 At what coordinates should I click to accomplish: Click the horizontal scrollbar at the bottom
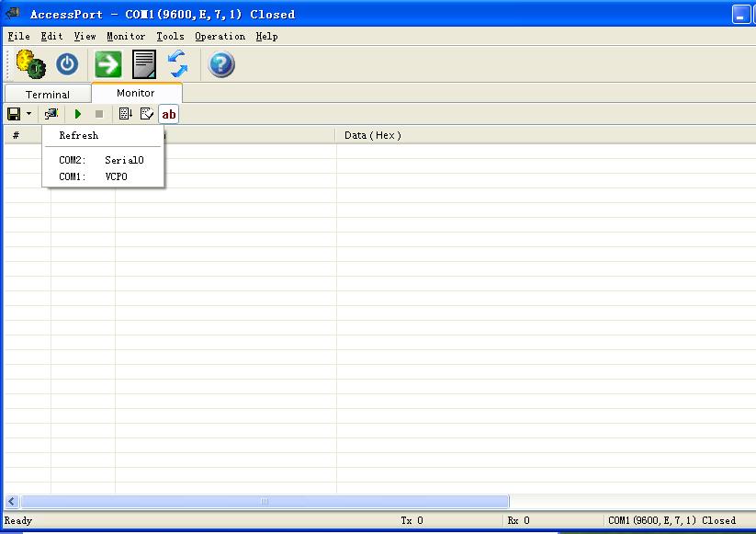click(265, 502)
